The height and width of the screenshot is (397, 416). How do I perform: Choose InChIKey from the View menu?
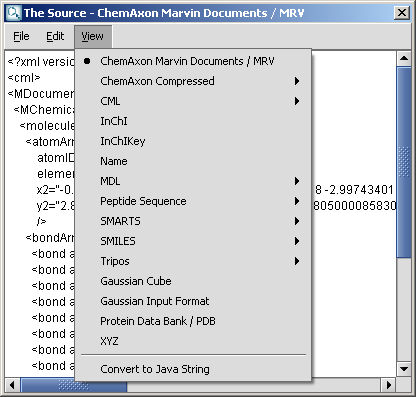pos(193,141)
